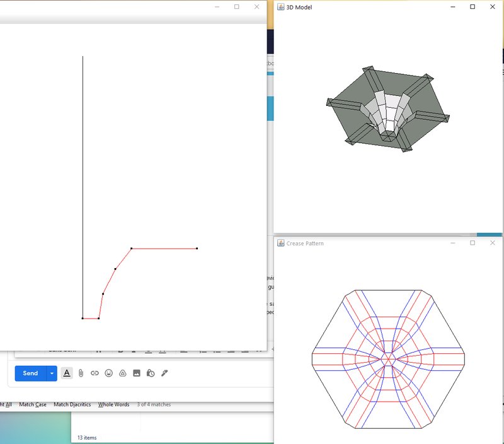Screen dimensions: 504x444
Task: Enable the Match Diacritics find option
Action: 72,404
